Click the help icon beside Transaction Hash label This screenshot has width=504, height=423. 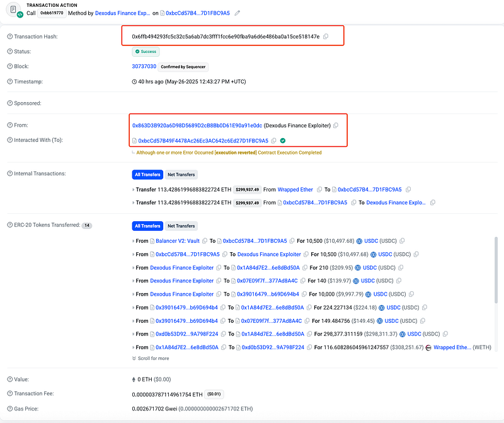point(9,37)
